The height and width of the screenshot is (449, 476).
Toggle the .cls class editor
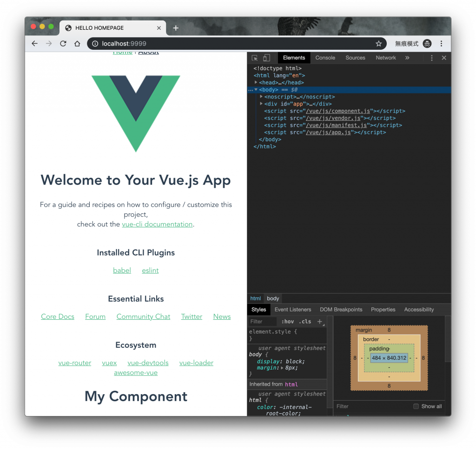tap(305, 322)
